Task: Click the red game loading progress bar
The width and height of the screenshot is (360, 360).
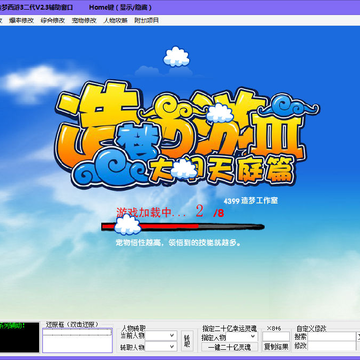Action: click(x=183, y=227)
